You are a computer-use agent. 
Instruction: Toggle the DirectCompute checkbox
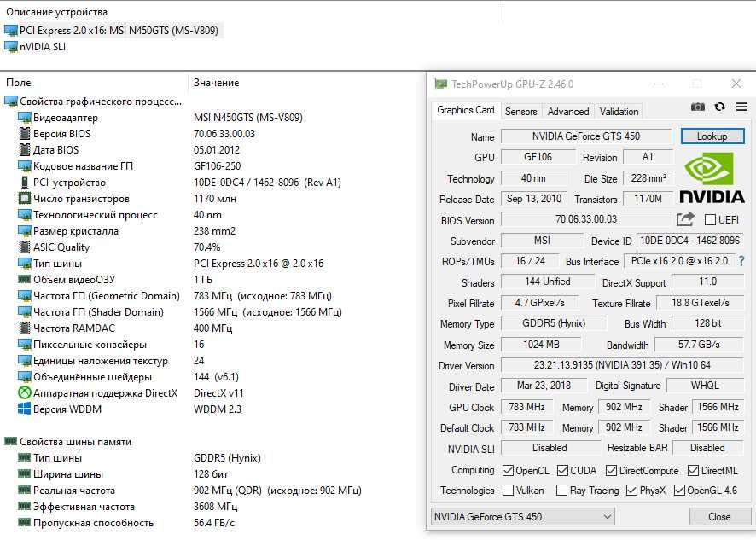(611, 470)
